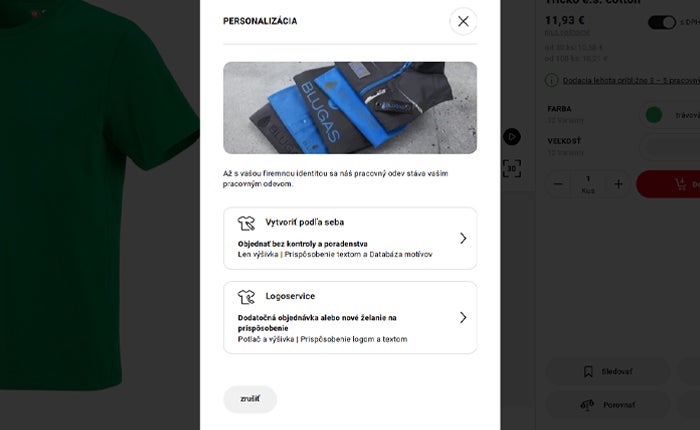The image size is (700, 430).
Task: Close the Personalizácia dialog
Action: click(x=463, y=21)
